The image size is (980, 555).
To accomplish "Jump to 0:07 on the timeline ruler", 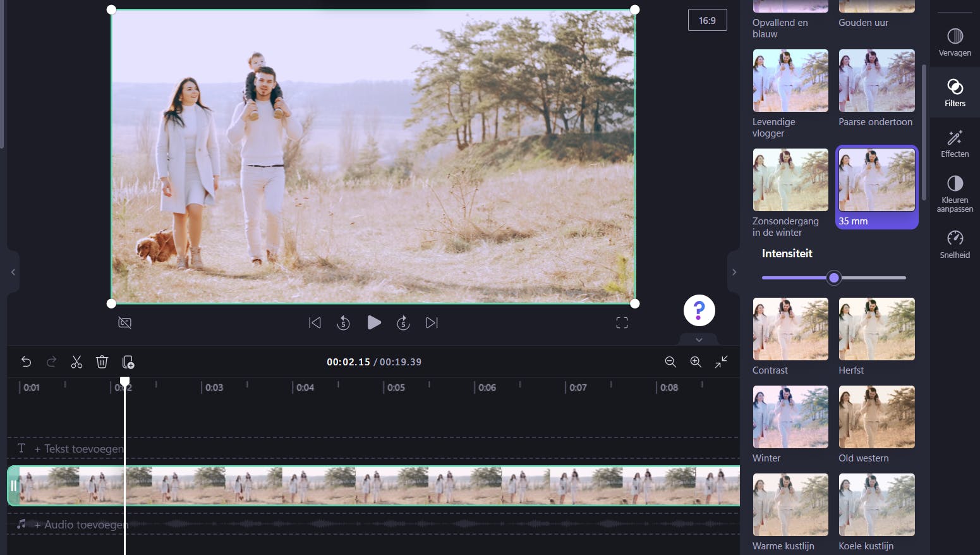I will [x=578, y=387].
